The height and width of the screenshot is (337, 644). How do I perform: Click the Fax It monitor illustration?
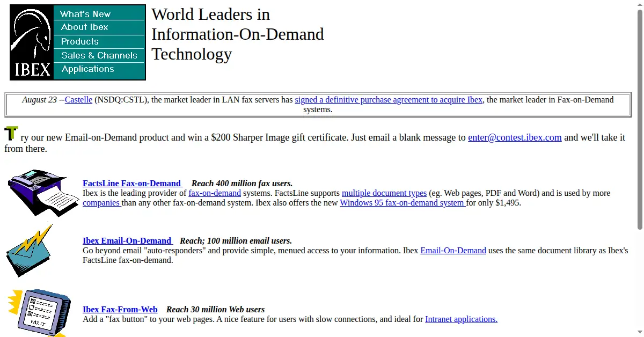[39, 313]
